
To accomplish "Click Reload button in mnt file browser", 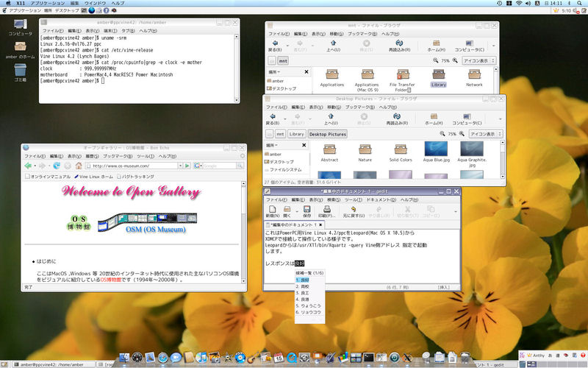I will [399, 46].
